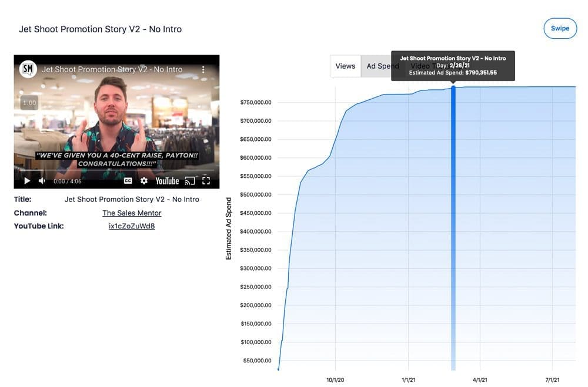The image size is (588, 387).
Task: Turn on closed captions with CC icon
Action: pos(128,181)
